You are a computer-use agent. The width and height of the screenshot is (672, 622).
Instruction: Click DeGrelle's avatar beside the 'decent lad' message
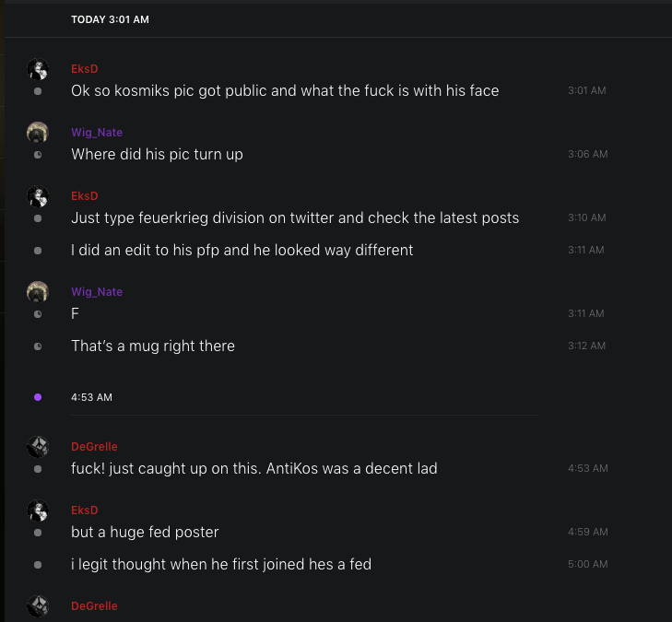click(37, 447)
